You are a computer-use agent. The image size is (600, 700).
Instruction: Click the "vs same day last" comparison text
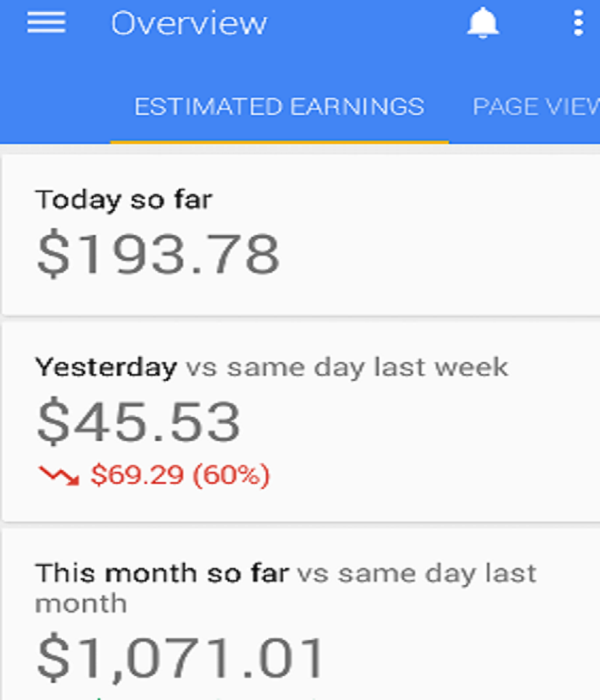[417, 574]
